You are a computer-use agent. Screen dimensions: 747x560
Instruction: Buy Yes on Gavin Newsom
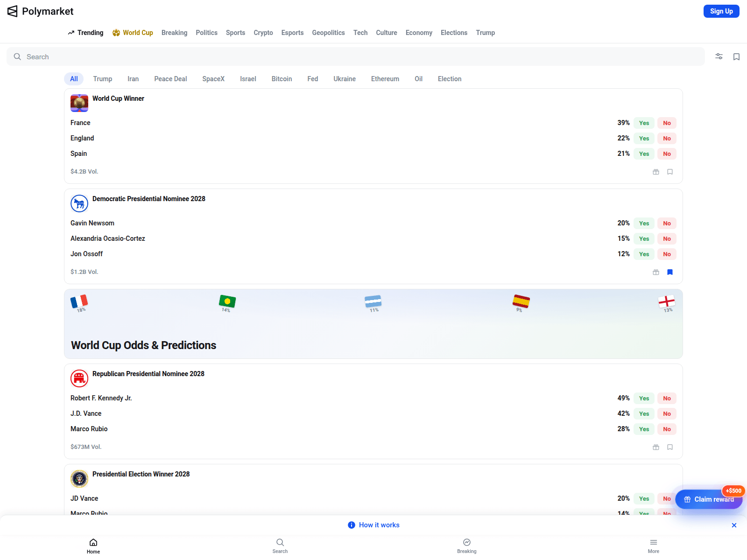(x=644, y=224)
